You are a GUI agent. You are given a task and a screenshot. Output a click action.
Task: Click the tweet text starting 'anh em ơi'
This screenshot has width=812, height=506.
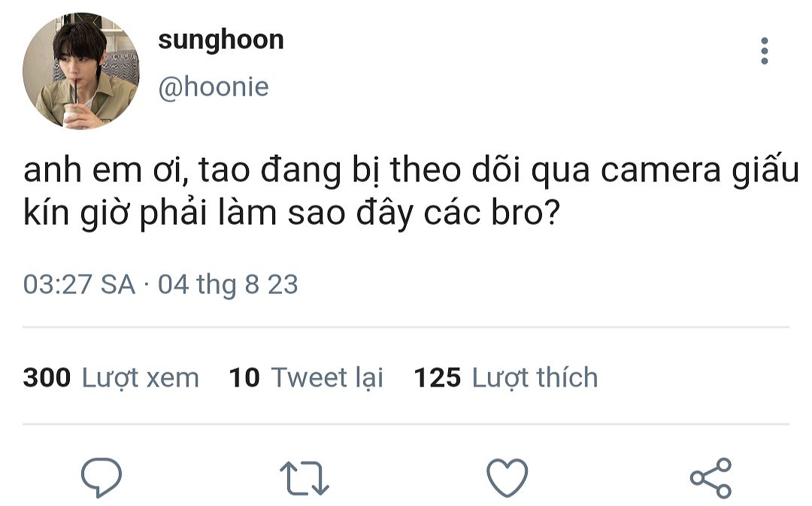411,171
